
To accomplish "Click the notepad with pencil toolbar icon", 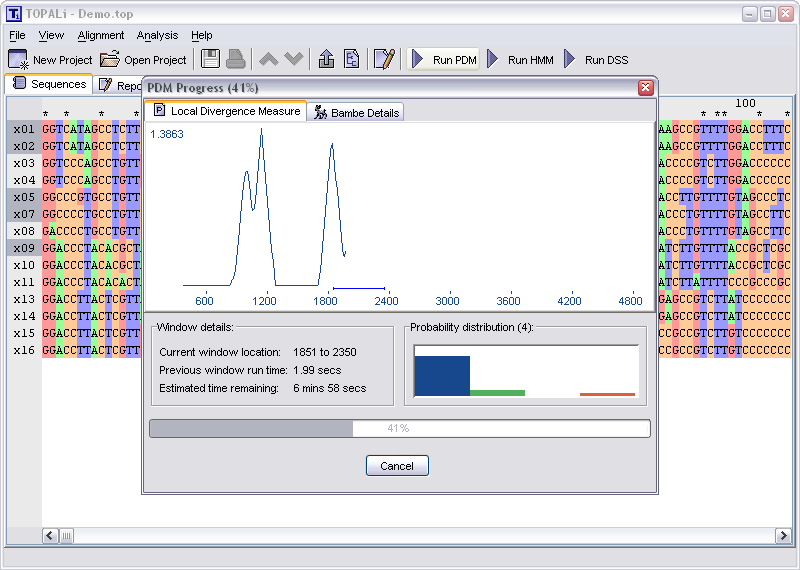I will click(384, 59).
